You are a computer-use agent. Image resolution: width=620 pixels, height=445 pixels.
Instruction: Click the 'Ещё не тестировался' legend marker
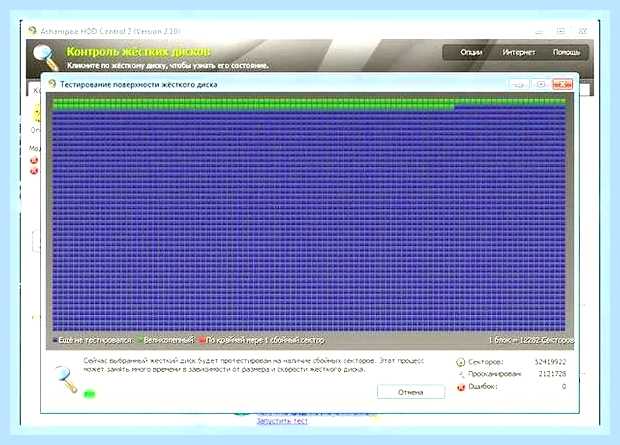[x=55, y=340]
